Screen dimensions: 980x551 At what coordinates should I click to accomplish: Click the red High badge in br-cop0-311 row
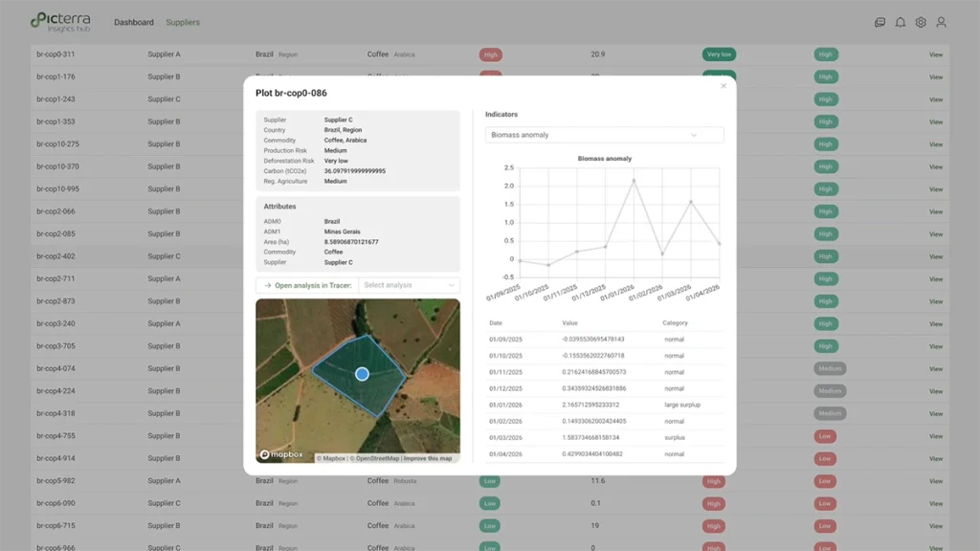[491, 55]
